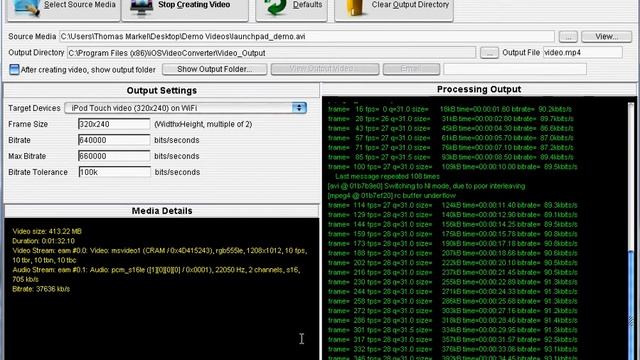
Task: Click the Select Source Media icon
Action: click(27, 7)
